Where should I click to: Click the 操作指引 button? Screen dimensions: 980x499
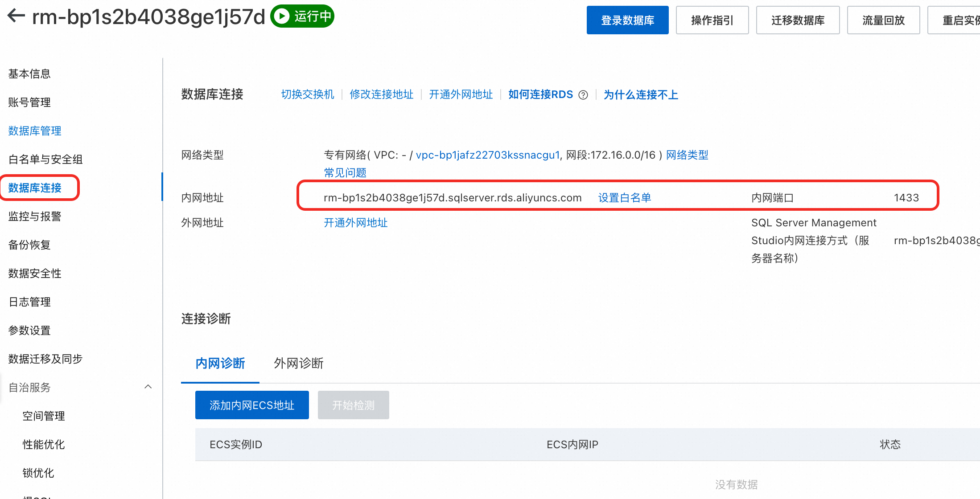point(712,20)
